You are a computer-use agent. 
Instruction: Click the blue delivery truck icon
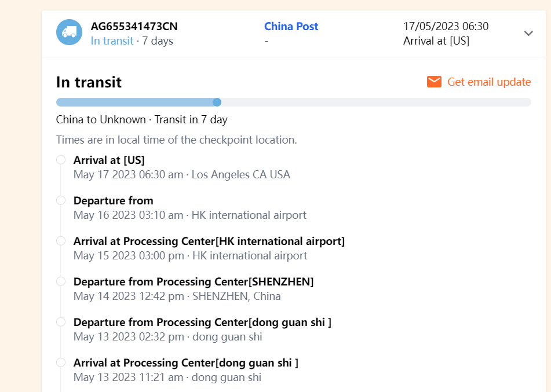click(69, 32)
